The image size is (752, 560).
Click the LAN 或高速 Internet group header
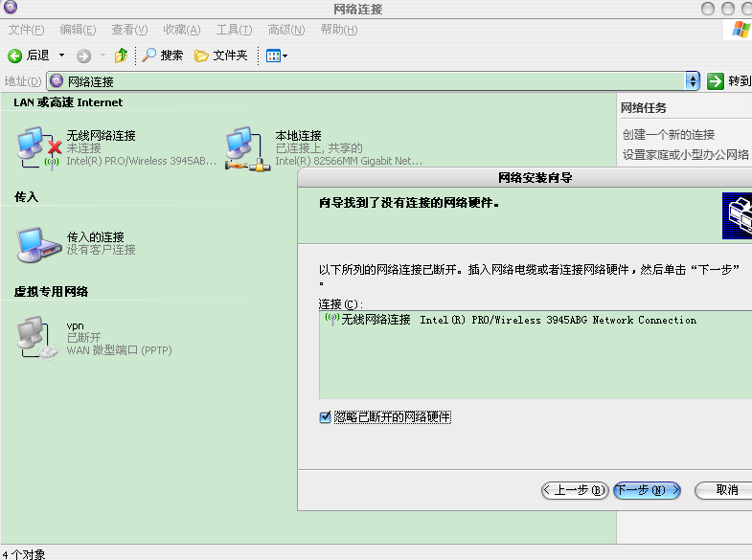[x=68, y=102]
